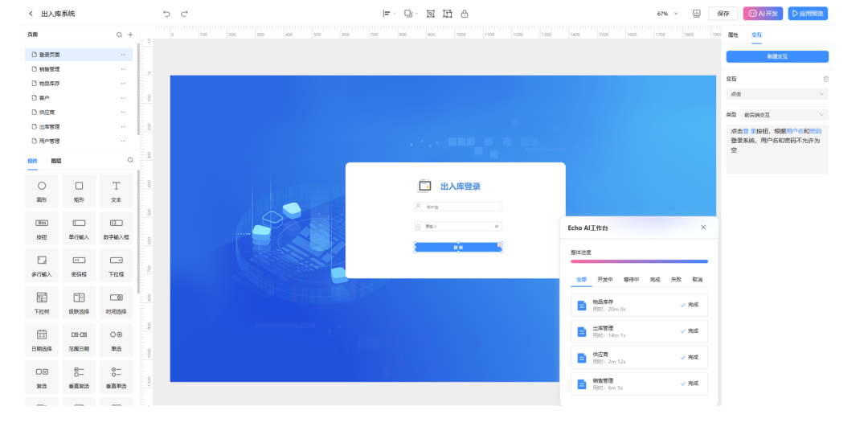Pick the 级联选择 component
This screenshot has width=868, height=435.
(79, 302)
